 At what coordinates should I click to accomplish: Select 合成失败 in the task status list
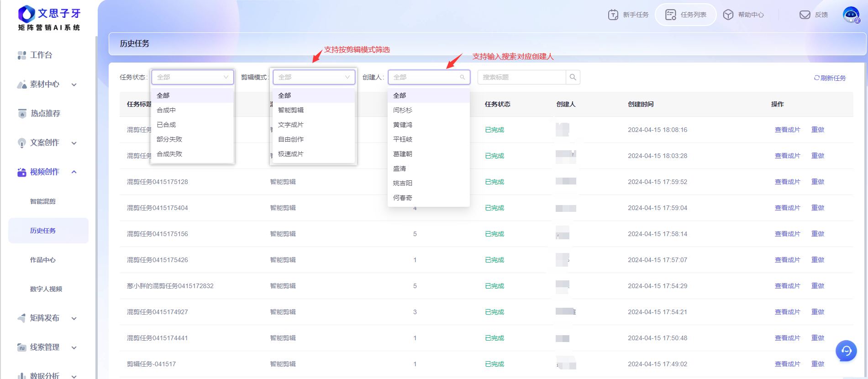click(x=193, y=154)
